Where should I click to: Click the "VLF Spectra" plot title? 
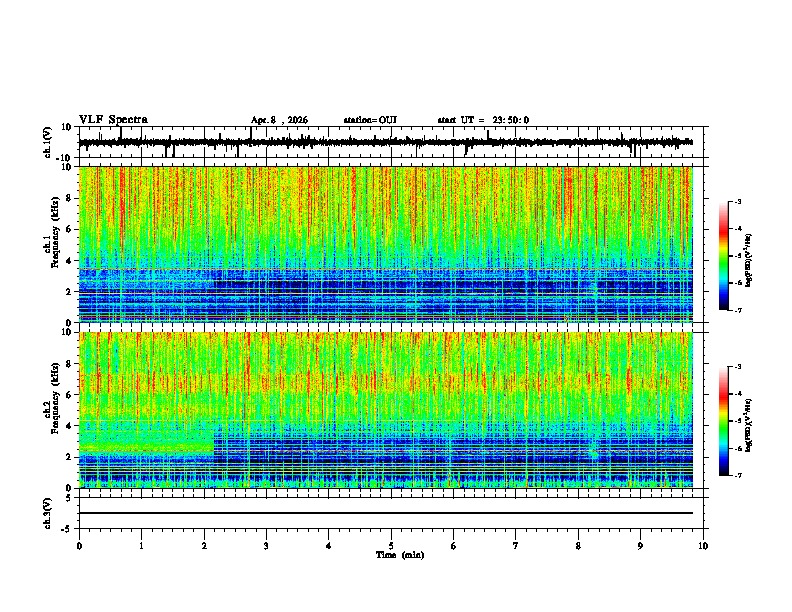pos(113,120)
